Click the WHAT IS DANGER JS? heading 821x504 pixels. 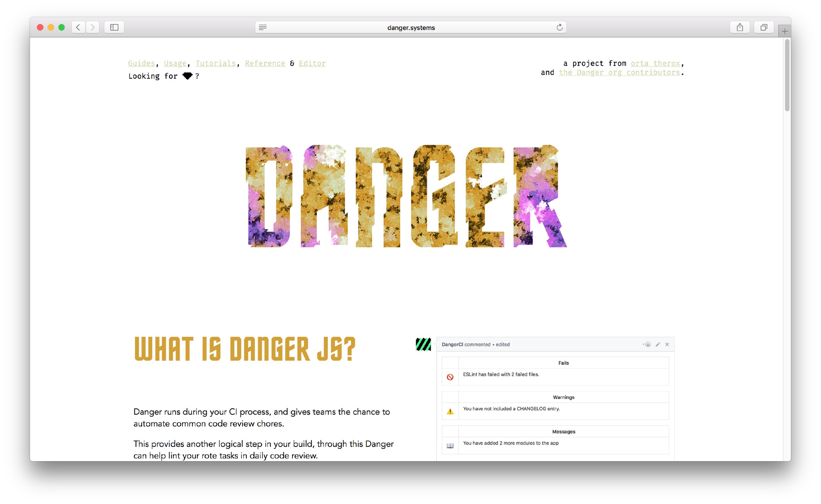click(245, 349)
